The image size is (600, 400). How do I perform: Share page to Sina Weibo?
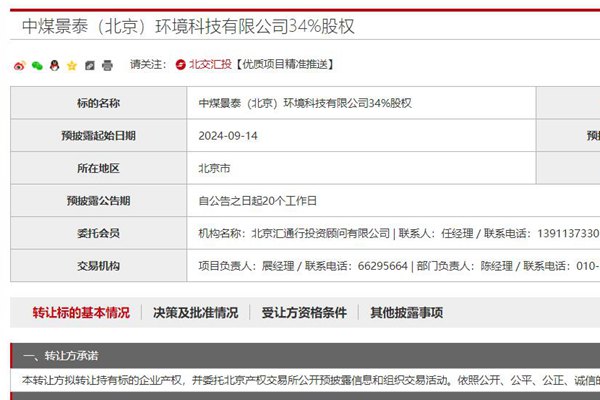tap(19, 66)
